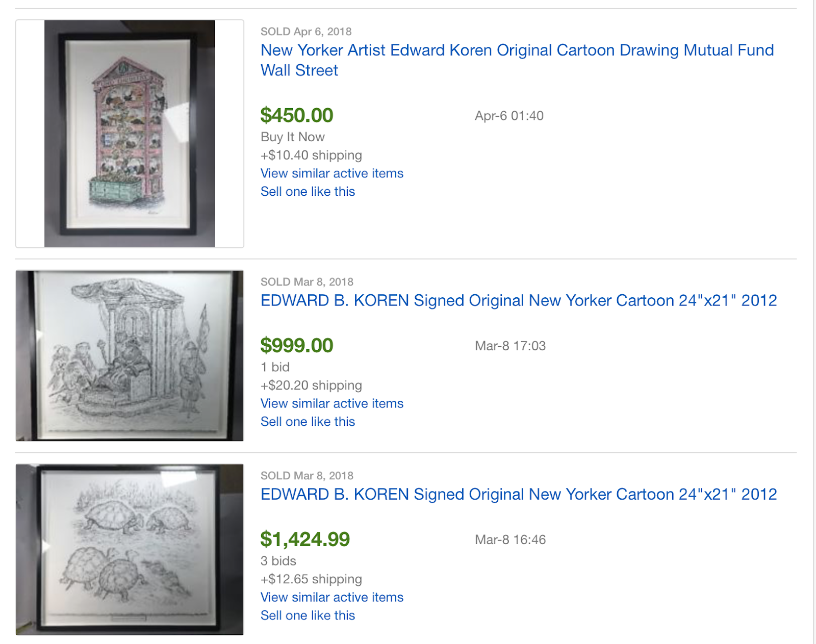Image resolution: width=816 pixels, height=644 pixels.
Task: Click the page's vertical scrollbar
Action: [814, 322]
